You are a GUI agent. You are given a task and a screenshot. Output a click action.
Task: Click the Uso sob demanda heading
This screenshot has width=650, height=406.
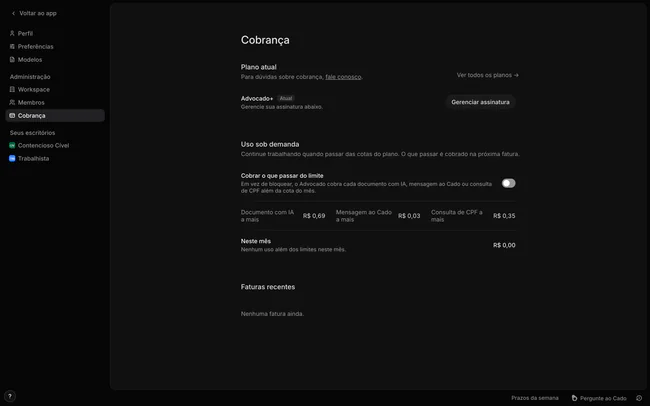(270, 144)
